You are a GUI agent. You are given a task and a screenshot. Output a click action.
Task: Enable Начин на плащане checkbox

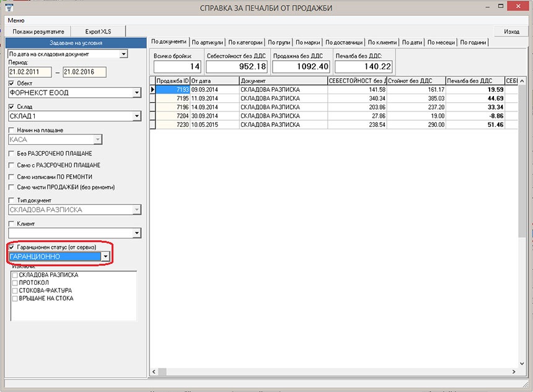pyautogui.click(x=12, y=130)
